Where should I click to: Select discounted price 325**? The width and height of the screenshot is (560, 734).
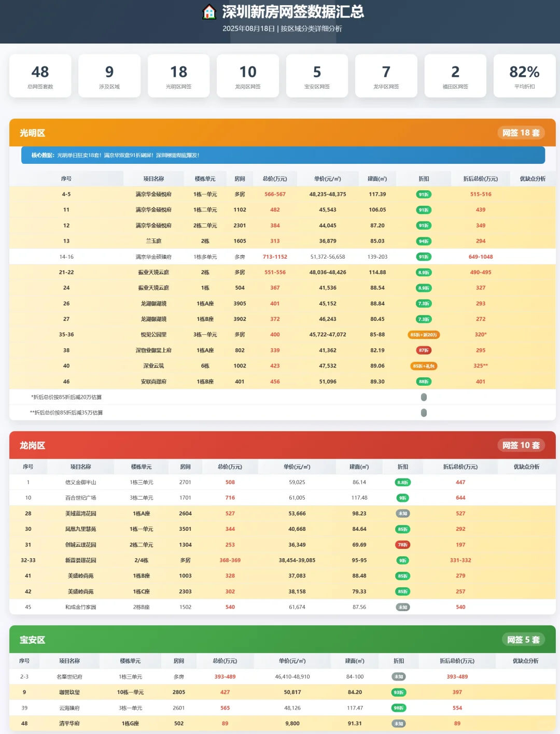pos(481,366)
